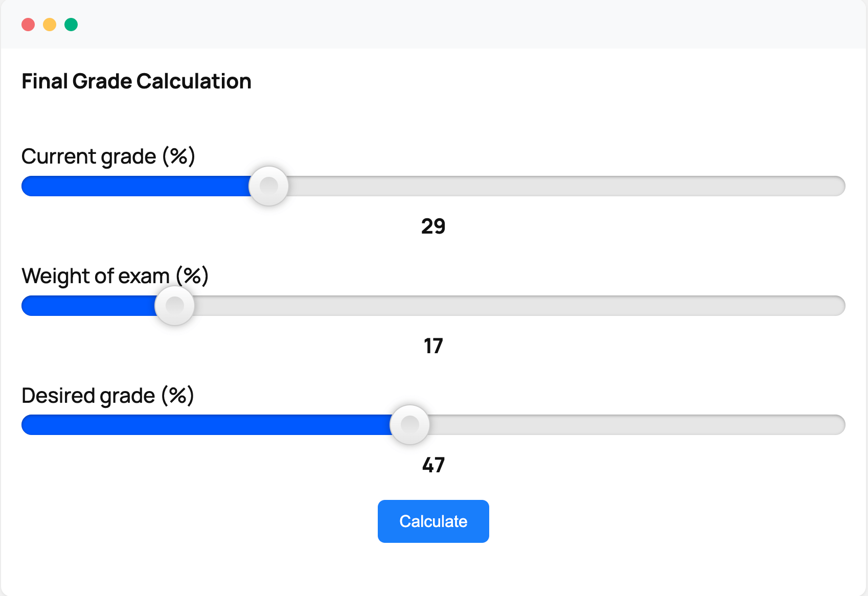Click the blue filled Current grade track

(x=135, y=186)
